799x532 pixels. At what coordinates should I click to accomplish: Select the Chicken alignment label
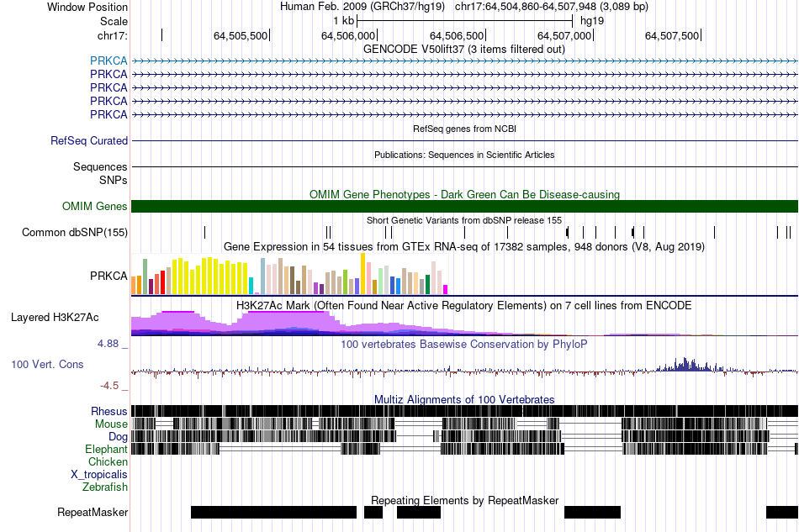click(x=108, y=461)
